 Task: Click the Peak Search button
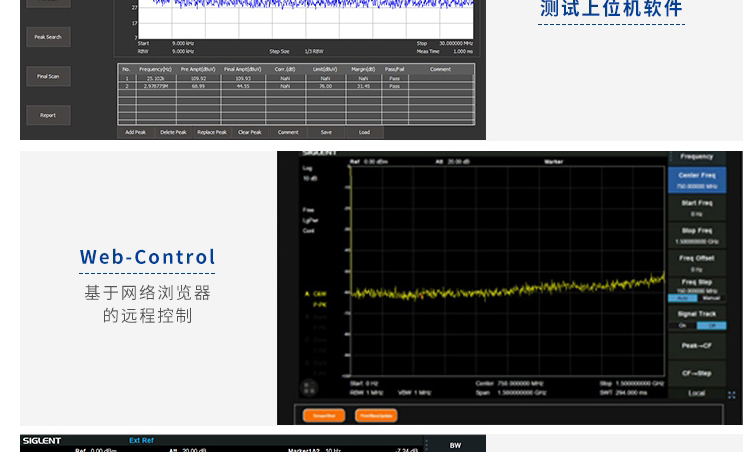coord(48,38)
